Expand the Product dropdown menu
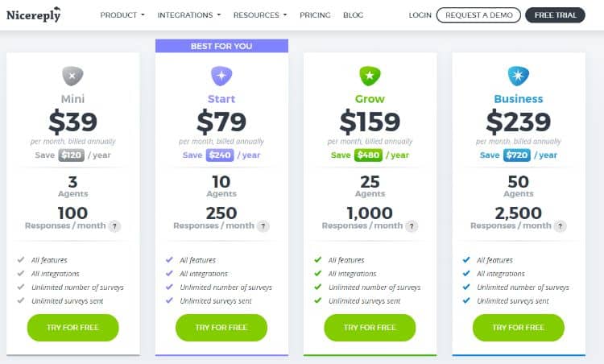 pyautogui.click(x=122, y=15)
